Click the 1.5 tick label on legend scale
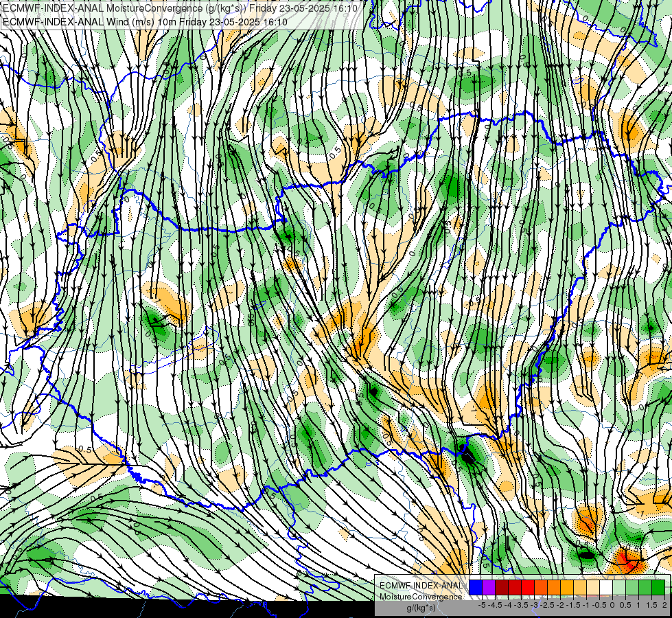Screen dimensions: 672x618 pos(651,605)
